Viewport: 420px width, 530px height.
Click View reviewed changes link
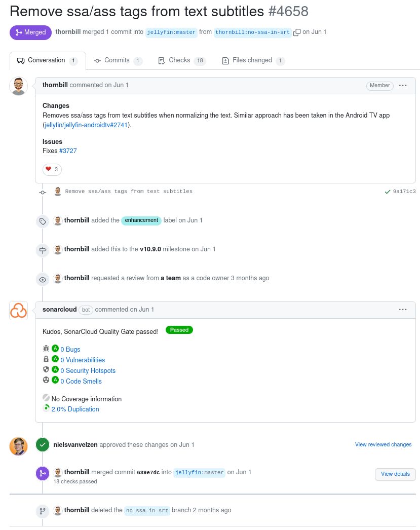(383, 445)
